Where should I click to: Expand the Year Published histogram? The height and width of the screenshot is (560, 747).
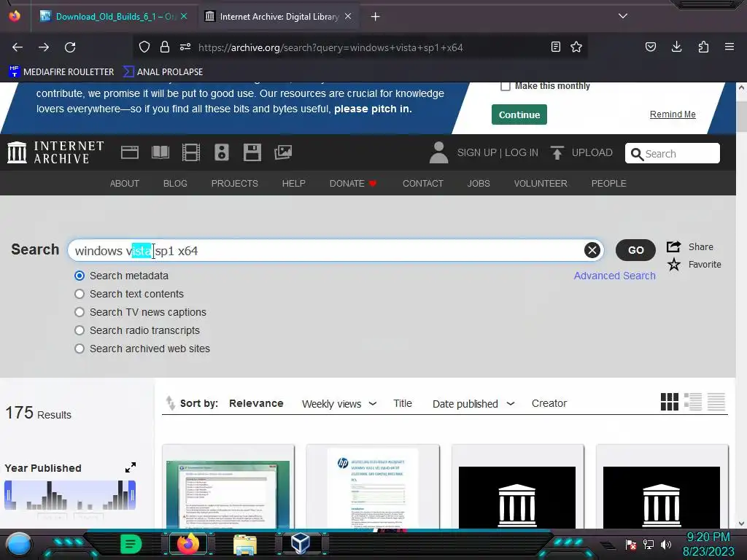pyautogui.click(x=131, y=467)
